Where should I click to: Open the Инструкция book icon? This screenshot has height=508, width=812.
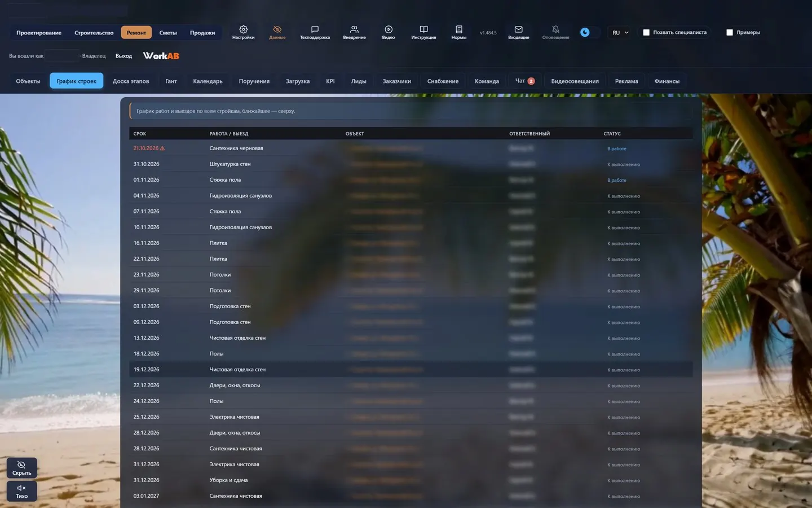coord(423,32)
